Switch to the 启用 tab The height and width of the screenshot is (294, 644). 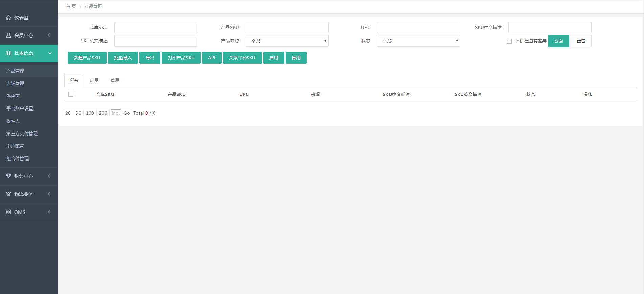coord(94,80)
